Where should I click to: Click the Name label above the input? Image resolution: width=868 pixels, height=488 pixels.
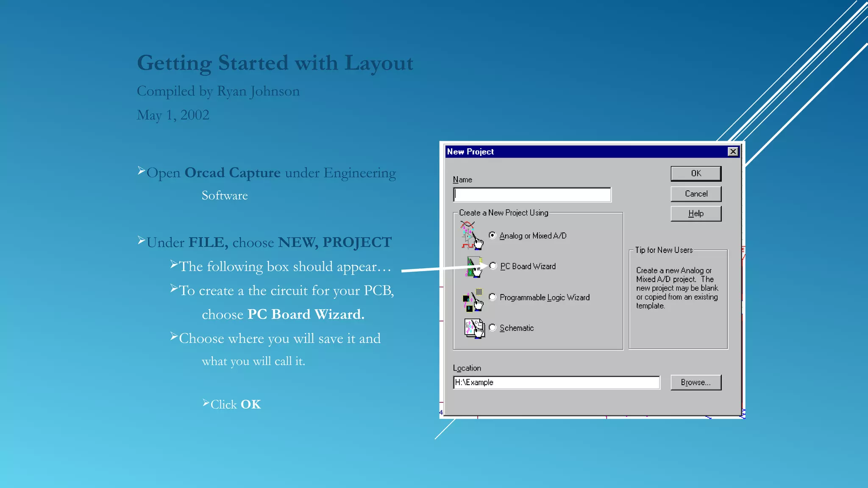[x=462, y=180]
